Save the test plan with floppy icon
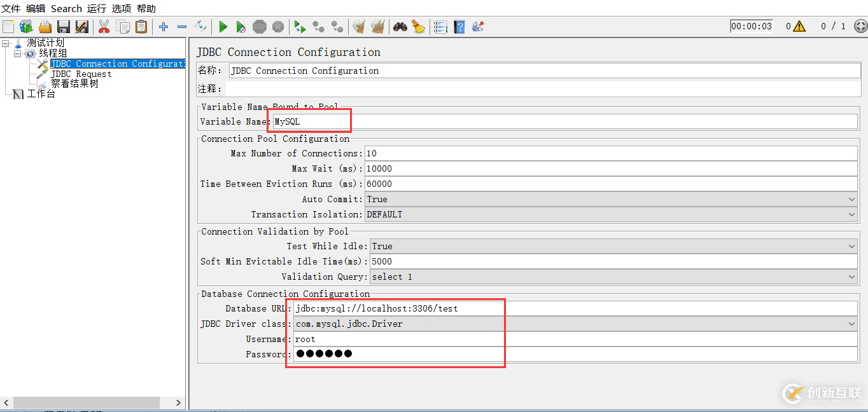Image resolution: width=868 pixels, height=412 pixels. tap(64, 27)
